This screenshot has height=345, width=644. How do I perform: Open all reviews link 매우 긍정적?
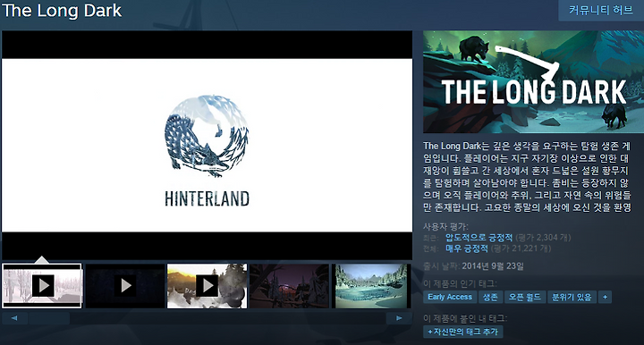(467, 248)
